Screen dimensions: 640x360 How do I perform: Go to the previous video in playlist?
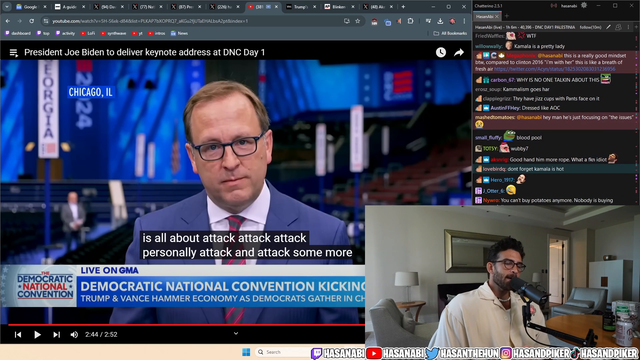pyautogui.click(x=18, y=335)
